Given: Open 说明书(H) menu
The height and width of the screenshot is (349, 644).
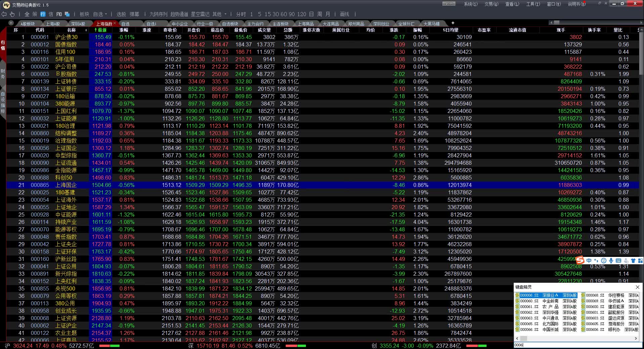Looking at the screenshot, I should 577,4.
